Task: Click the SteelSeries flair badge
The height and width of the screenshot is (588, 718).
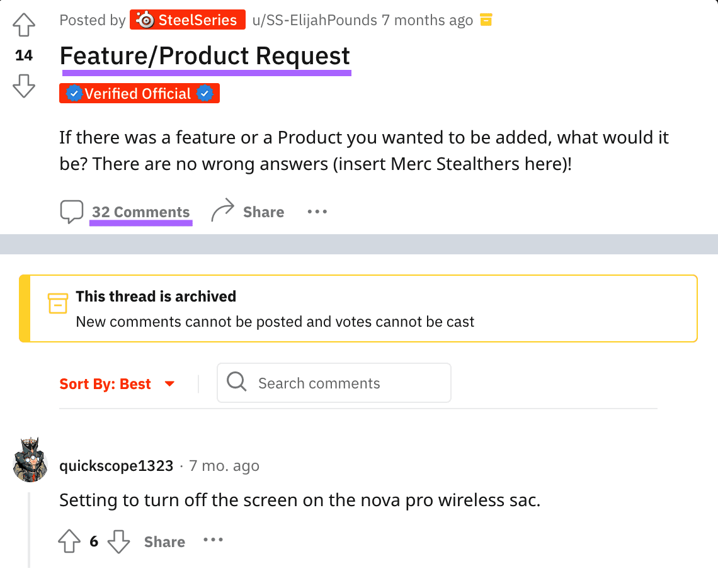Action: (x=188, y=20)
